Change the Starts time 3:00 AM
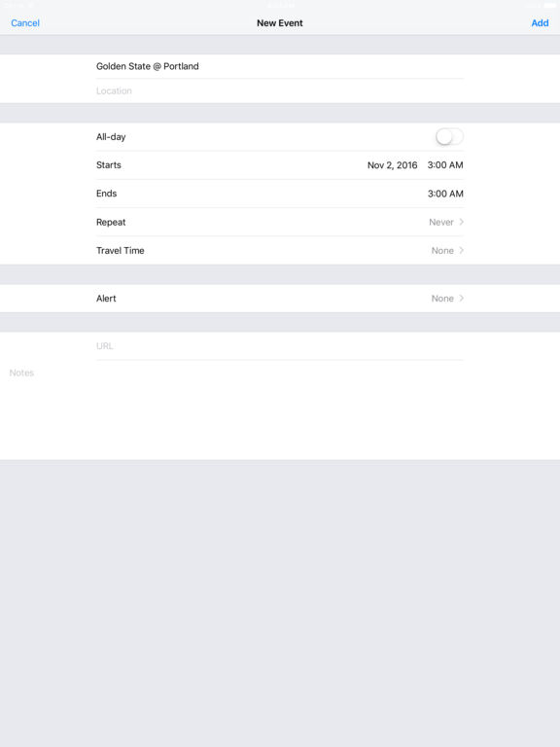 445,165
